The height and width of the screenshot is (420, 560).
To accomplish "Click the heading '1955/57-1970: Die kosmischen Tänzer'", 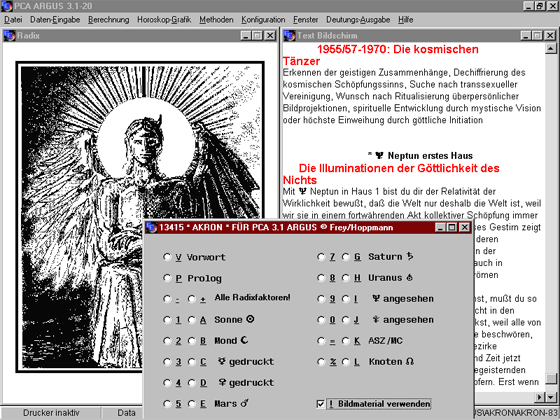I will point(381,55).
